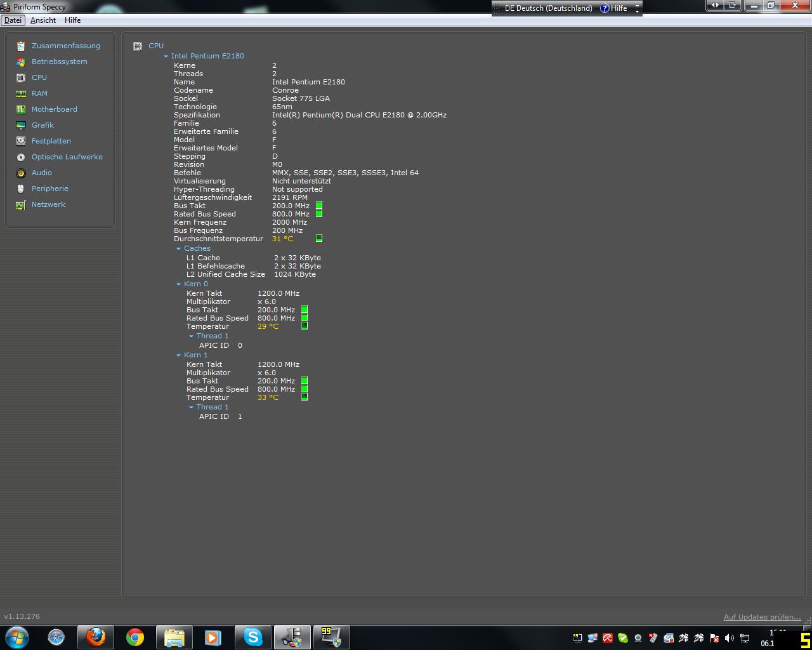Image resolution: width=812 pixels, height=650 pixels.
Task: Open the language bar options arrow
Action: (x=637, y=11)
